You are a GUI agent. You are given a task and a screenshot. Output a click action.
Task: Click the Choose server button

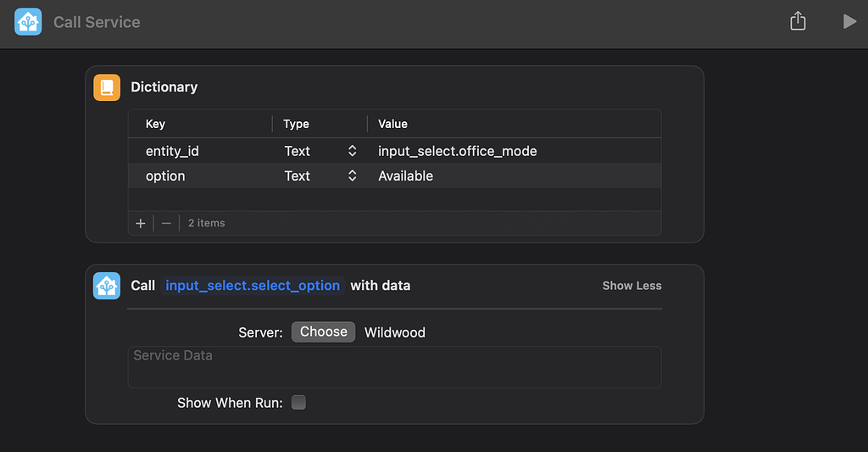coord(323,332)
